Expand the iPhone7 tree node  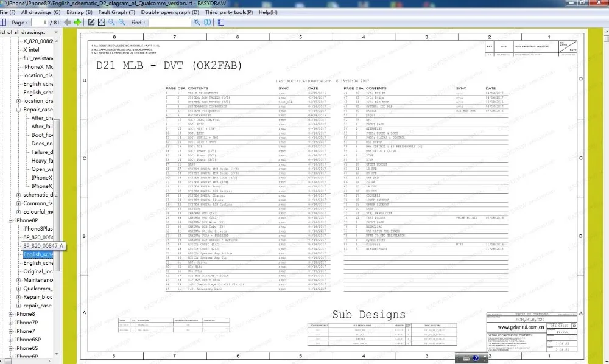point(10,331)
